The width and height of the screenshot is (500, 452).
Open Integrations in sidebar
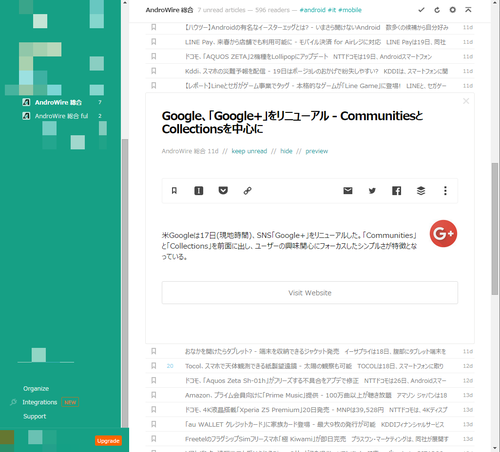tap(40, 402)
